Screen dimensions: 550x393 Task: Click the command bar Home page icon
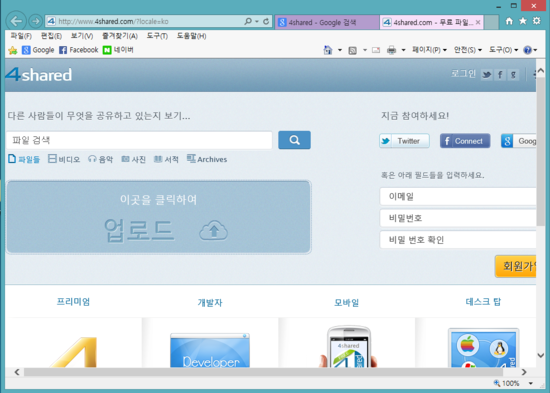pyautogui.click(x=328, y=50)
